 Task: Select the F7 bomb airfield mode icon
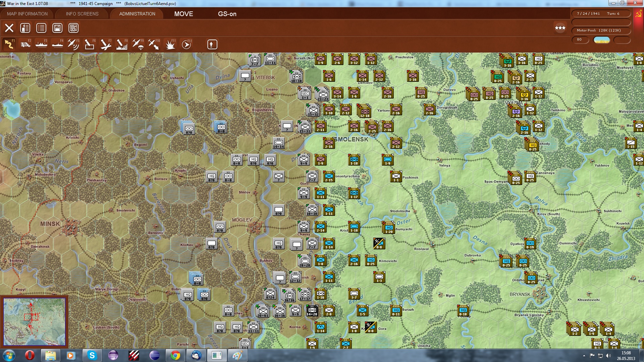click(106, 44)
